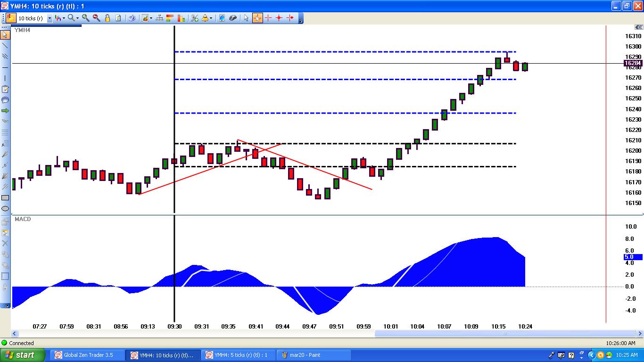
Task: Click the 16284 current price label
Action: (632, 63)
